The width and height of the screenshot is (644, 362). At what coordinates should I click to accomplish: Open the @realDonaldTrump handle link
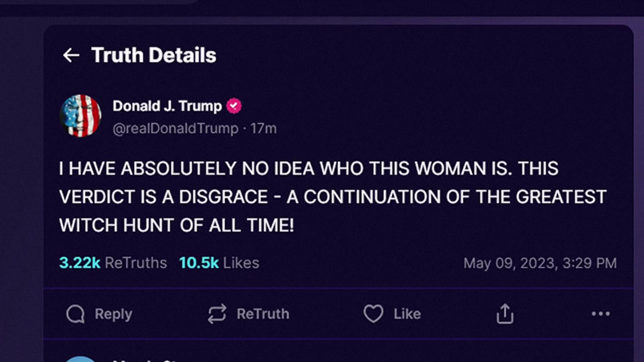(x=175, y=129)
